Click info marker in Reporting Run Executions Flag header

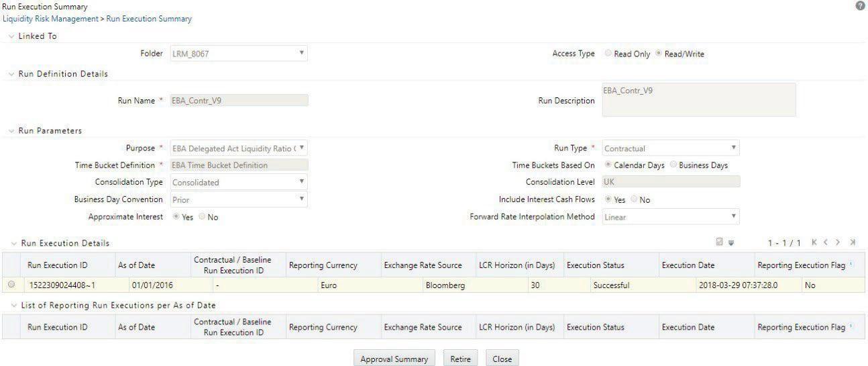(x=851, y=326)
